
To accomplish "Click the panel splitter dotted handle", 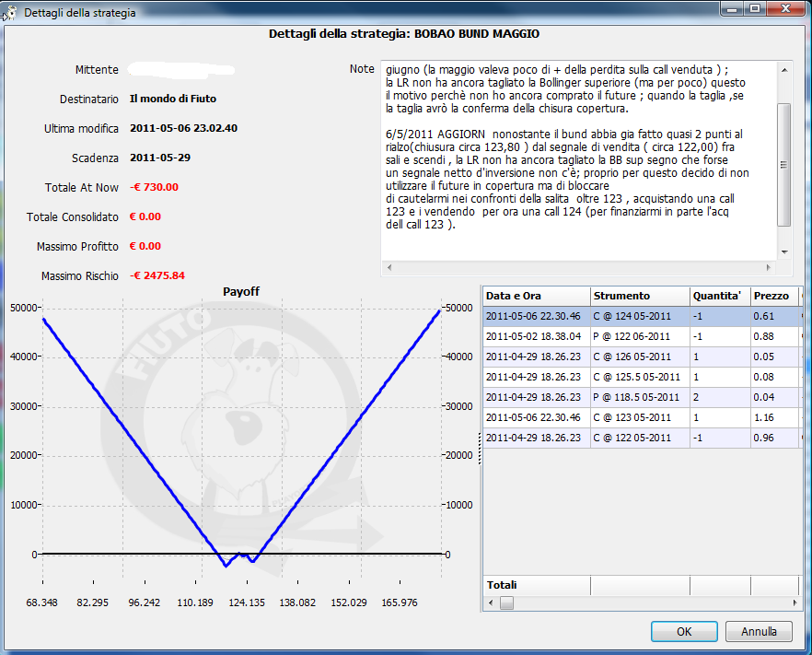I will tap(480, 449).
